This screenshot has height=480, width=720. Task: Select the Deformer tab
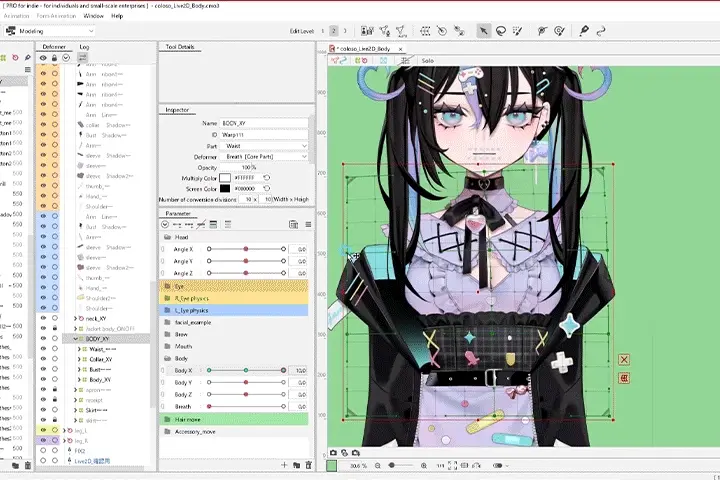click(54, 47)
